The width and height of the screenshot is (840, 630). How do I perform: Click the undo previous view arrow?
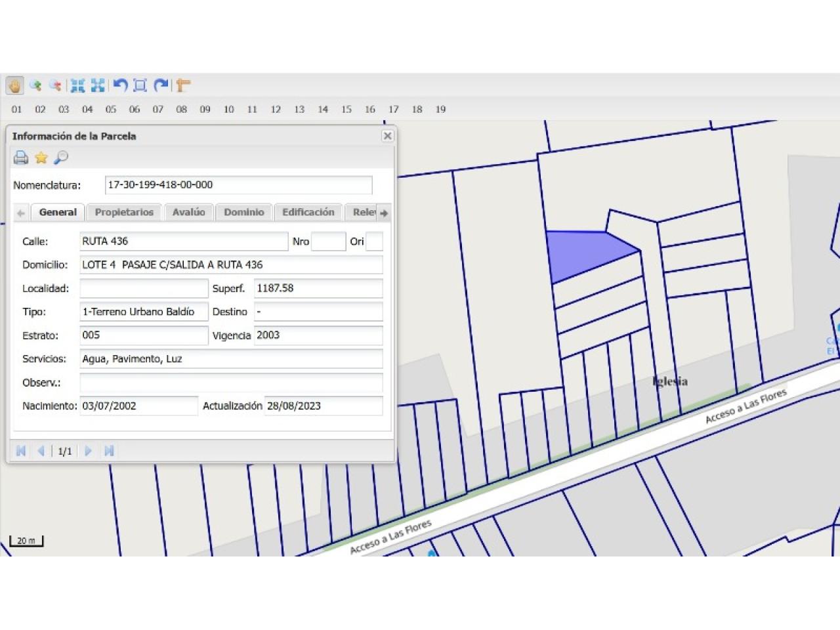[x=120, y=85]
